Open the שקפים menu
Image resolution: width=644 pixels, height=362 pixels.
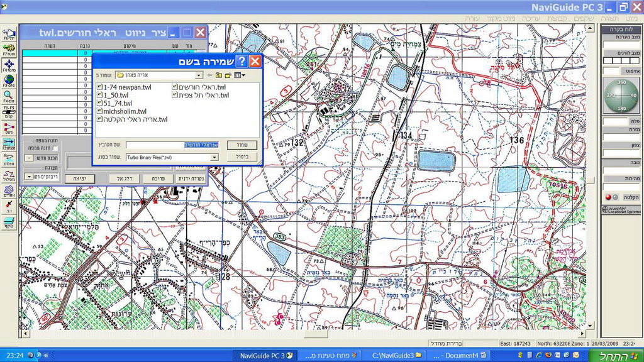click(584, 18)
